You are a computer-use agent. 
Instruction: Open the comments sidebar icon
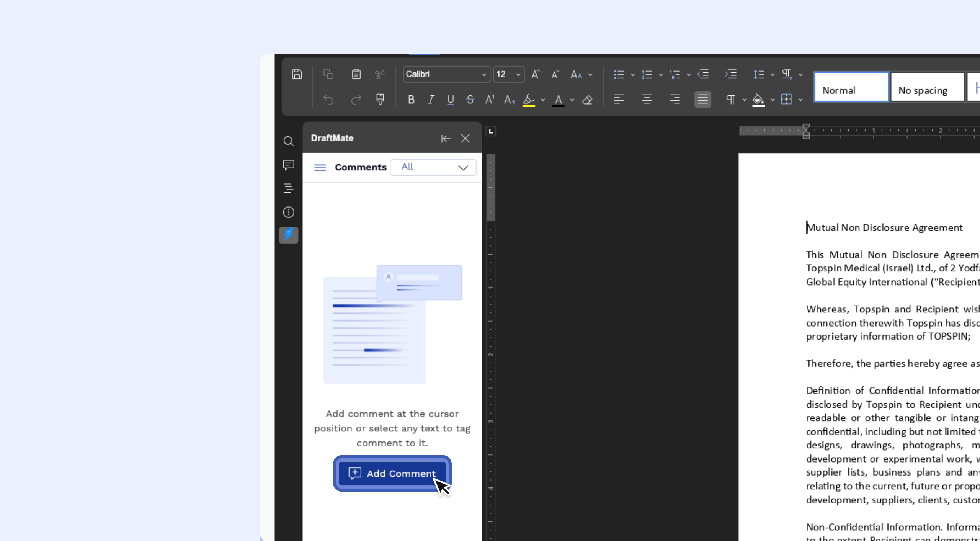tap(288, 165)
